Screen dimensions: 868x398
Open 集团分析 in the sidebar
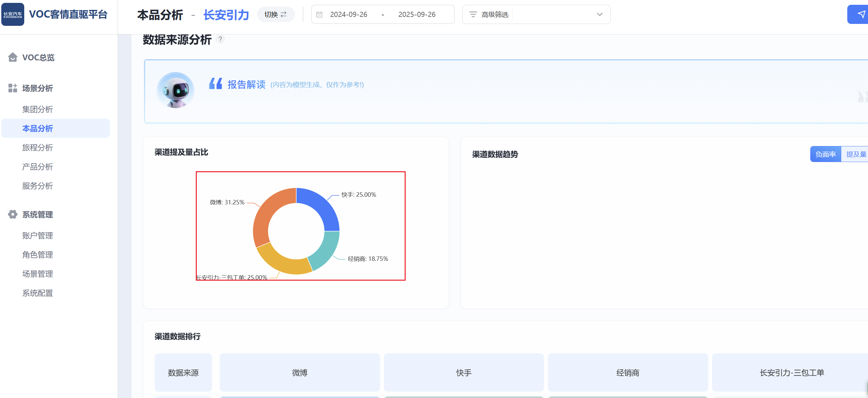pos(37,109)
